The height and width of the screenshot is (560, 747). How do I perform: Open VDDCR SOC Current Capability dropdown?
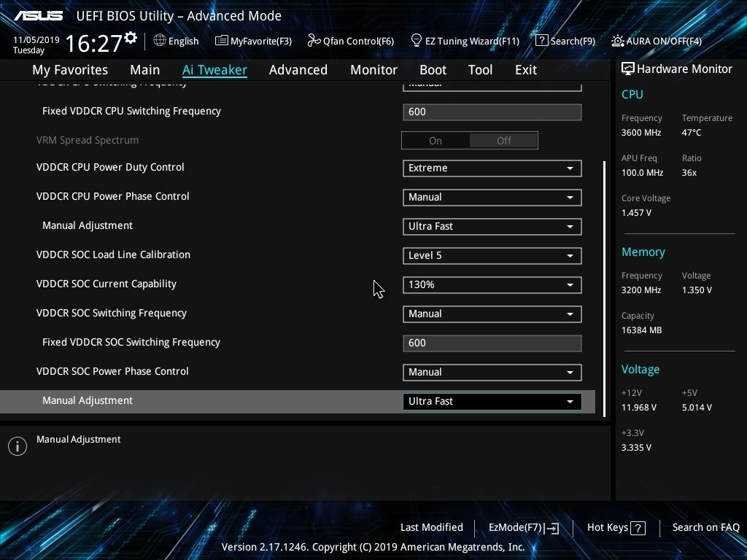point(492,285)
